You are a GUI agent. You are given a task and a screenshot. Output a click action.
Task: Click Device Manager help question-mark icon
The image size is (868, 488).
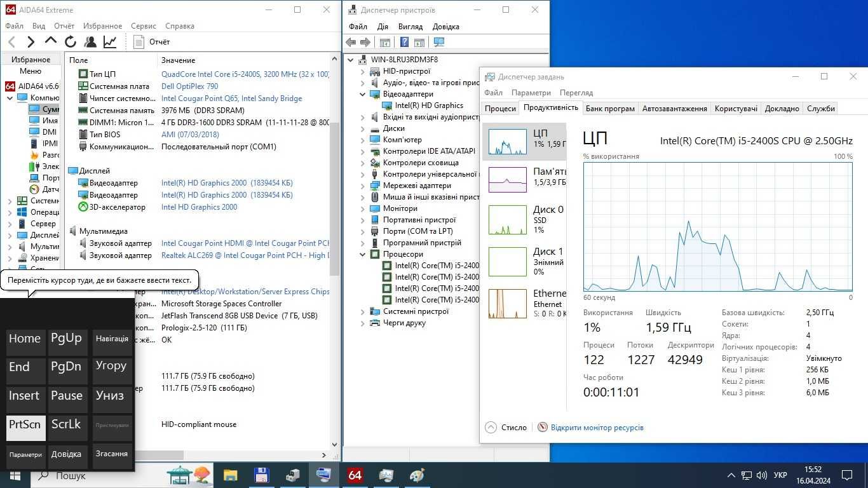pos(404,43)
